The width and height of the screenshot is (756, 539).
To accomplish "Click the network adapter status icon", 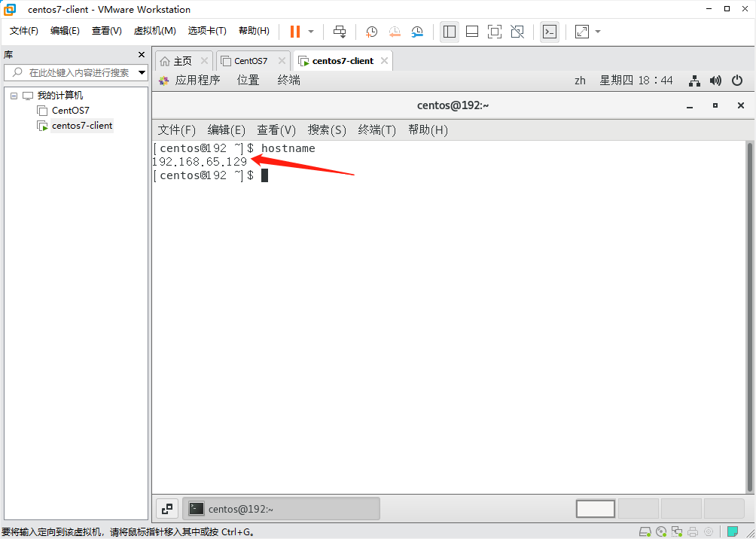I will click(x=677, y=532).
